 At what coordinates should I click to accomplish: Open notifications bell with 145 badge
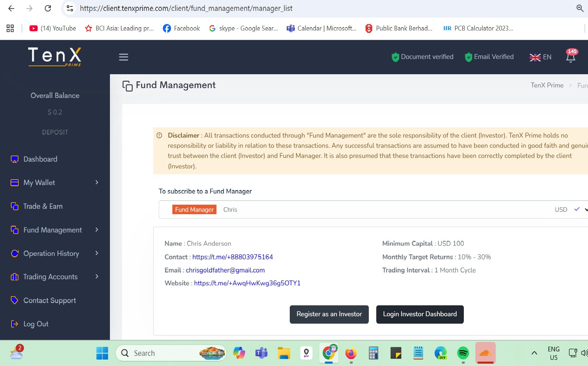(x=571, y=56)
